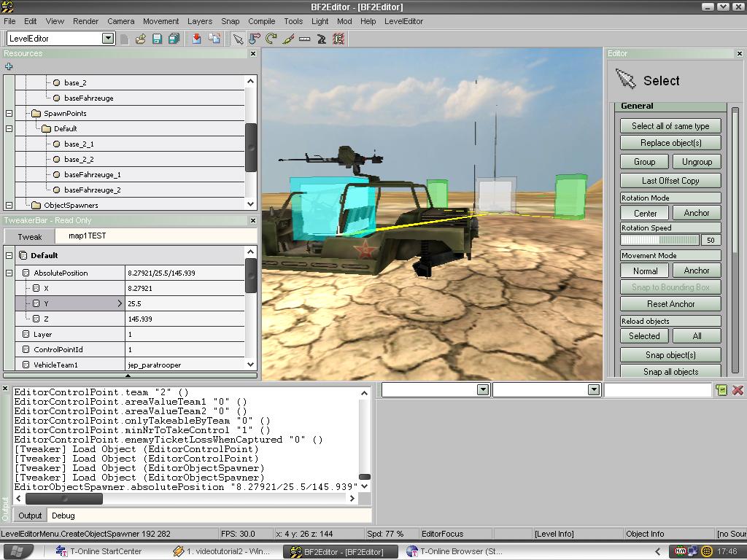Screen dimensions: 747x560
Task: Set Movement Mode to Normal
Action: [645, 271]
